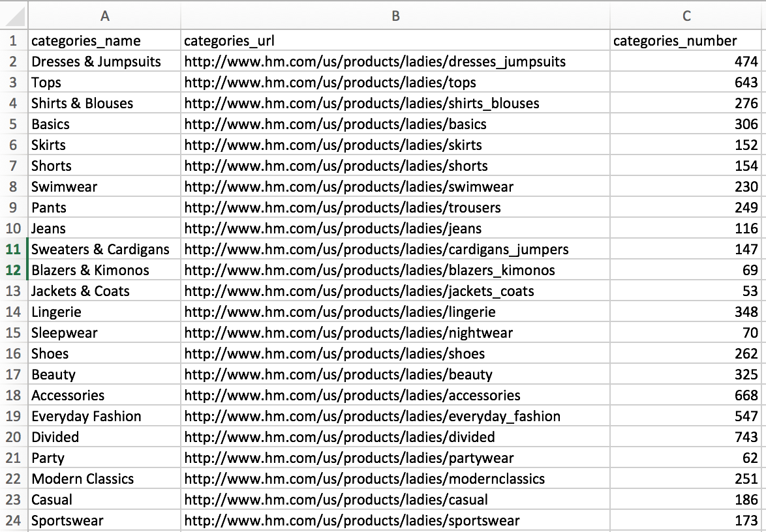Select the Shorts name cell
This screenshot has height=532, width=766.
104,166
